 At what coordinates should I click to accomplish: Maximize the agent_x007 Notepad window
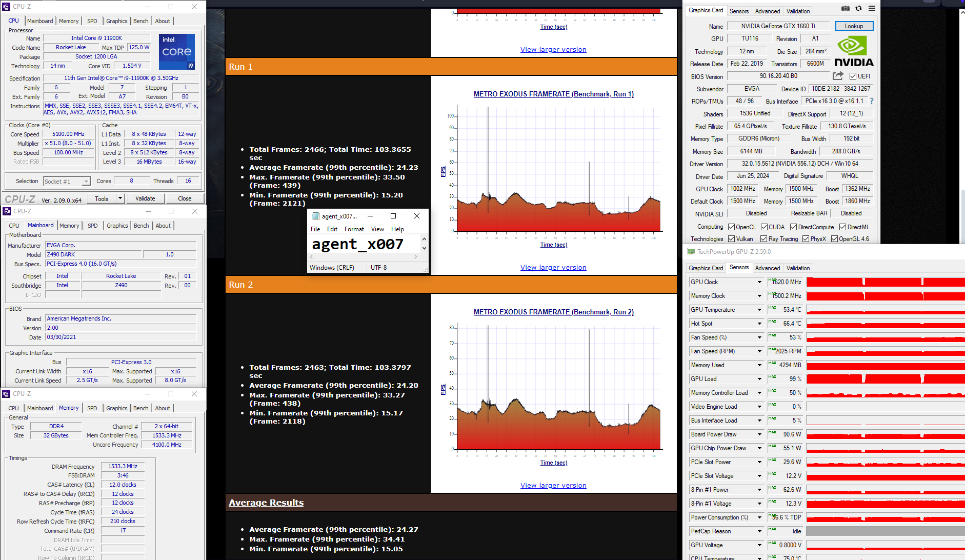[x=393, y=216]
